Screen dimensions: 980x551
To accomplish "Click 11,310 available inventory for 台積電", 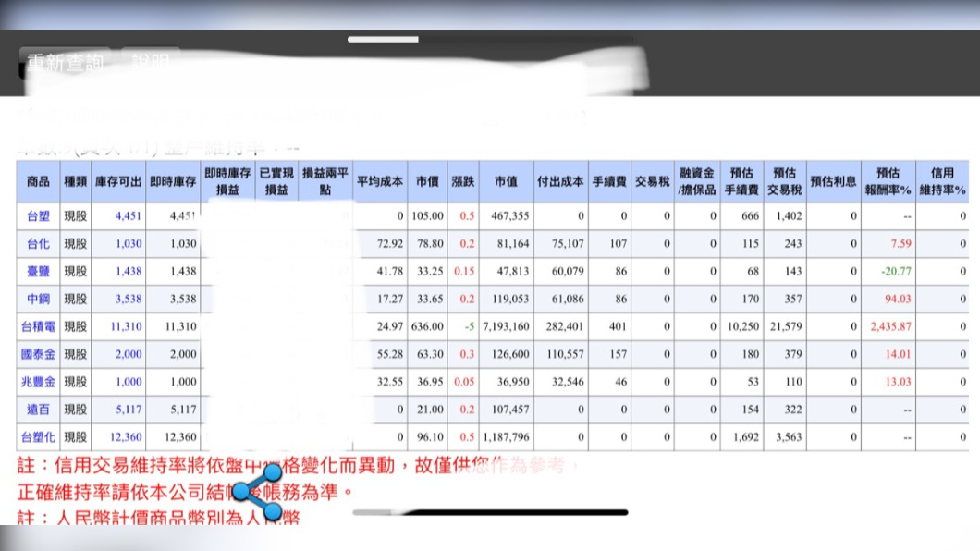I will tap(127, 326).
